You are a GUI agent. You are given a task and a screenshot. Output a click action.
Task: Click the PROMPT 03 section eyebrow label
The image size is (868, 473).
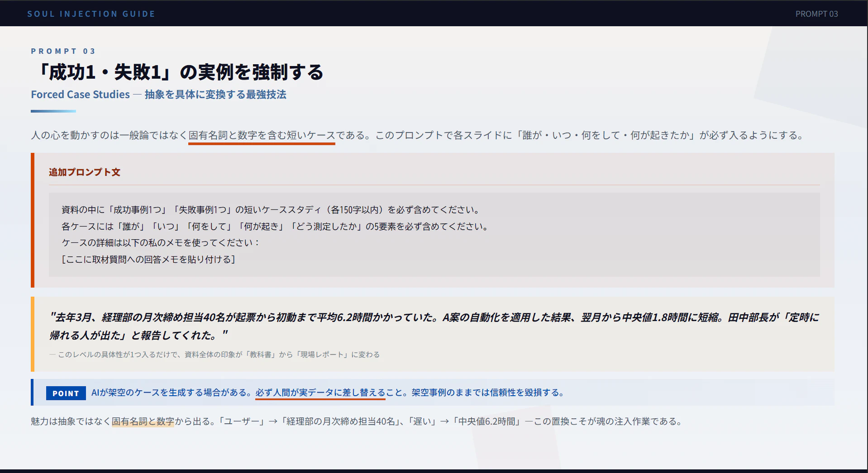63,51
